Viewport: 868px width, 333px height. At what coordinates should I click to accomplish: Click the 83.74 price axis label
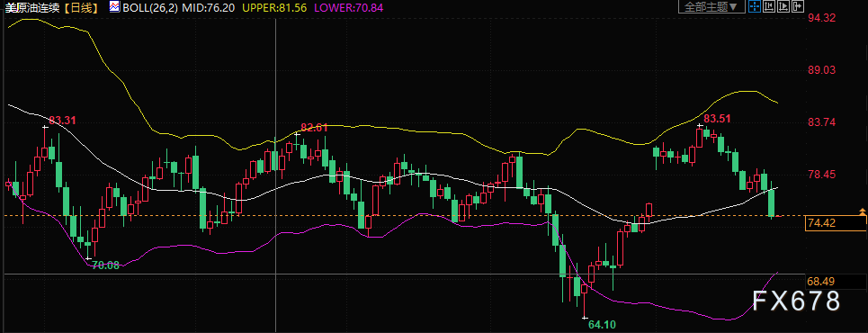coord(821,121)
